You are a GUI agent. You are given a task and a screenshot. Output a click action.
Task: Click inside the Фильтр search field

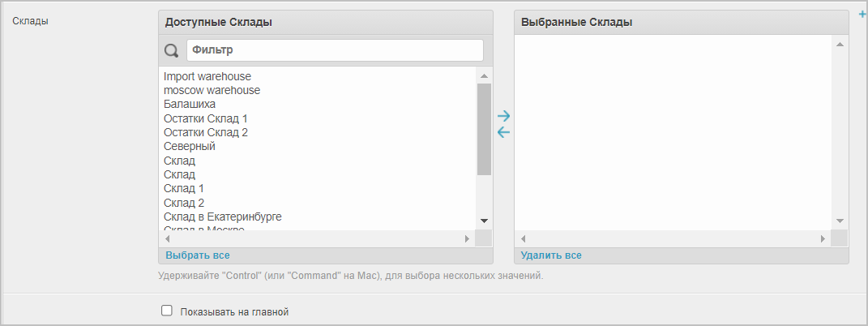tap(335, 50)
